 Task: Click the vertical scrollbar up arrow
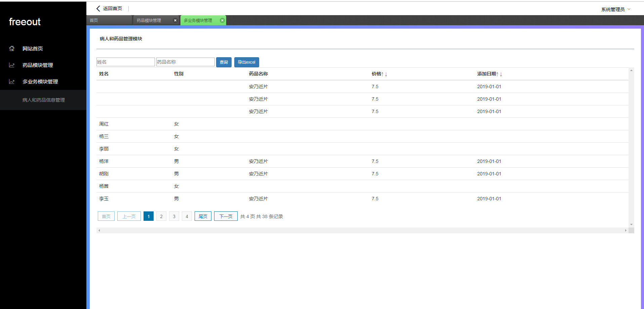[x=631, y=70]
